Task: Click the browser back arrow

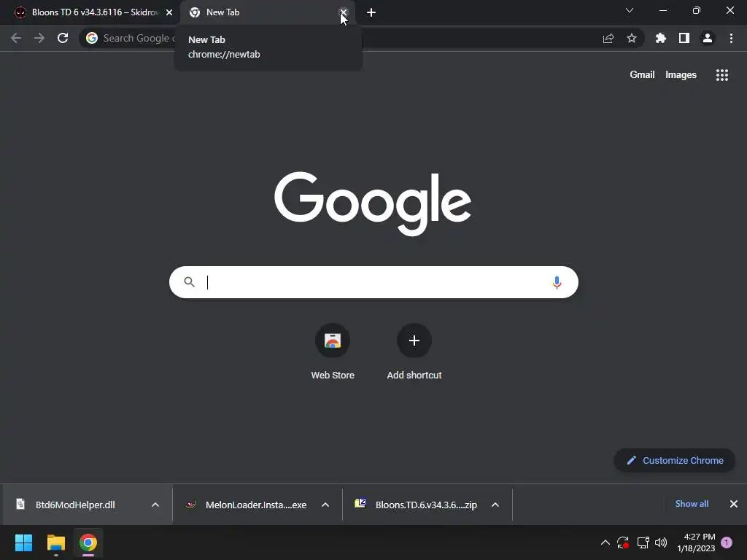Action: click(x=16, y=38)
